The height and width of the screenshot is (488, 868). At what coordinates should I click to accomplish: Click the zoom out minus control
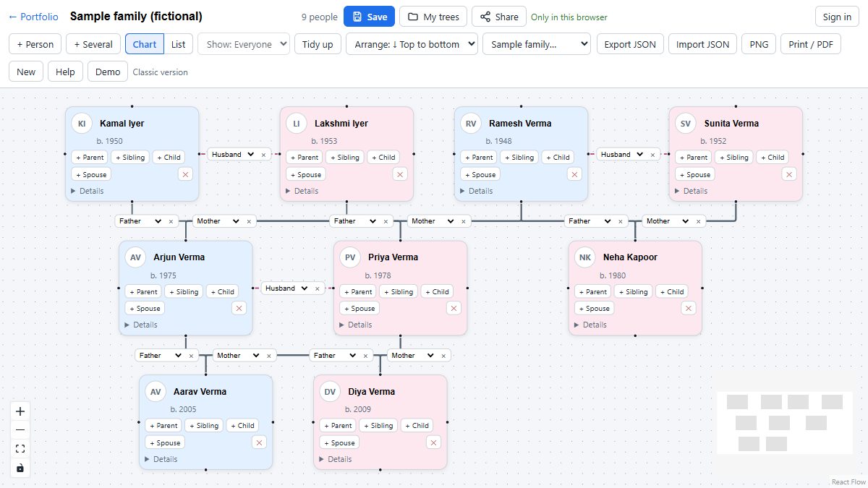click(20, 430)
